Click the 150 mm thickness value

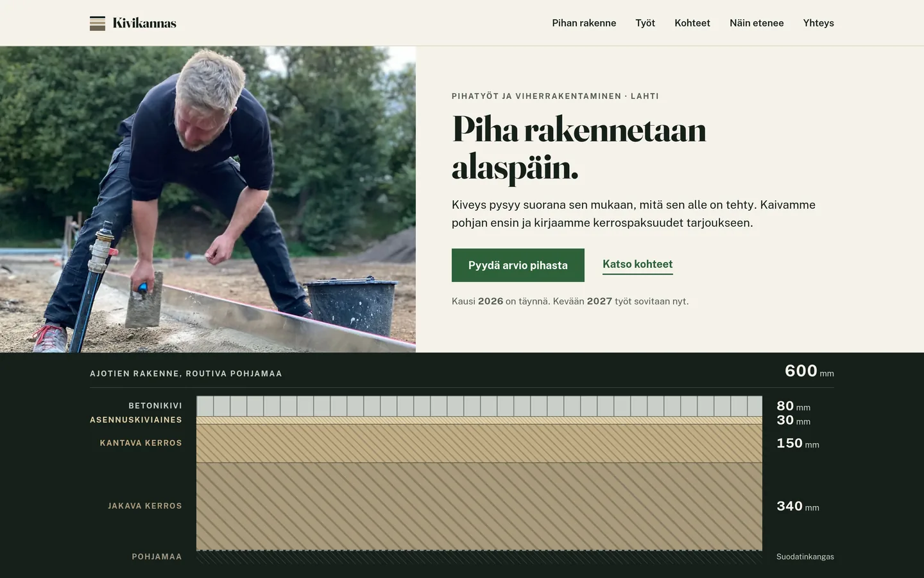pos(798,443)
